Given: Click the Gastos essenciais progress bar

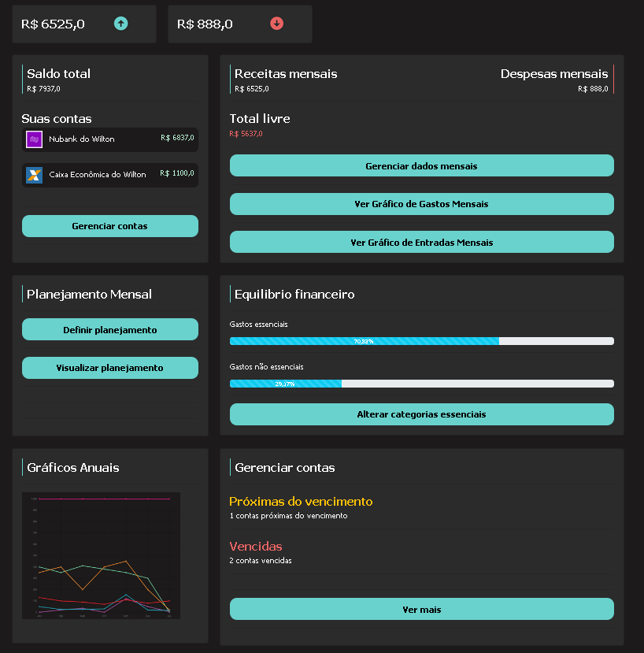Looking at the screenshot, I should 421,341.
